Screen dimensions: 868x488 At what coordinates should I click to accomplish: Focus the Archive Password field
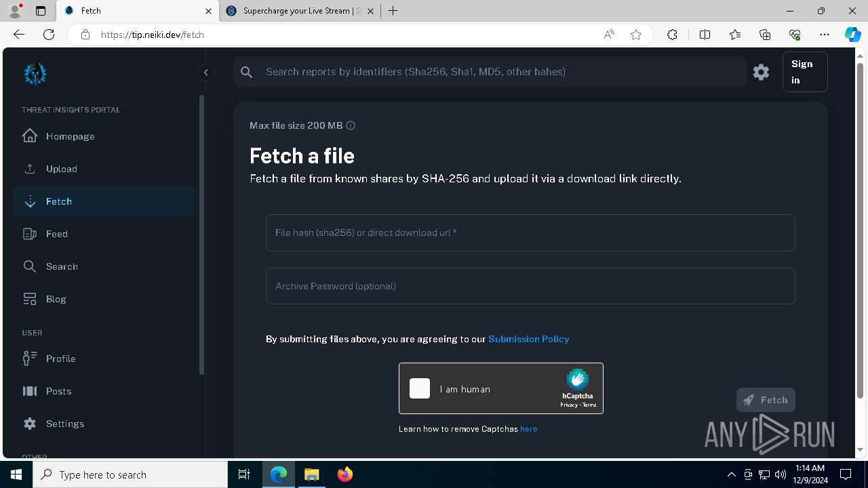[530, 286]
